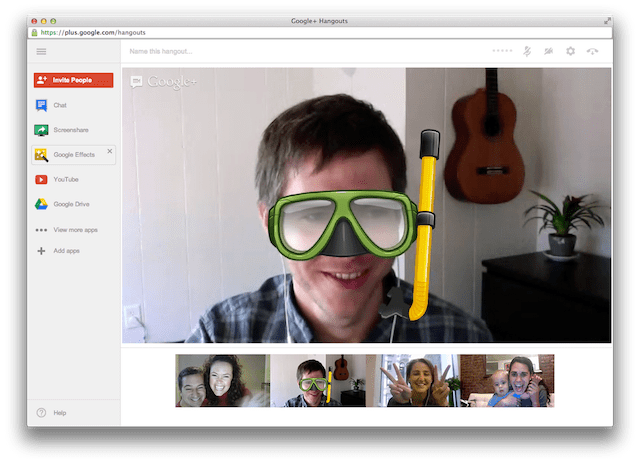Screen dimensions: 640x464
Task: Select the YouTube label
Action: (x=66, y=179)
